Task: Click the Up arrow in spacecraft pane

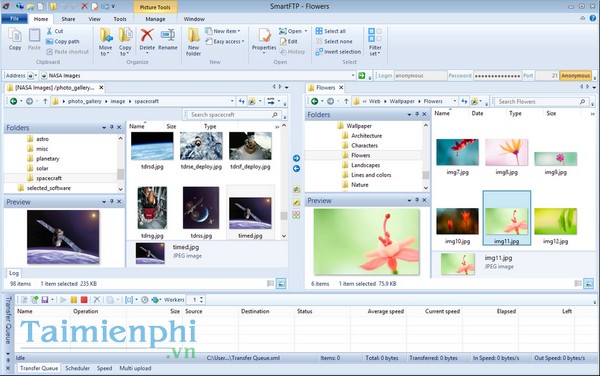Action: click(45, 101)
